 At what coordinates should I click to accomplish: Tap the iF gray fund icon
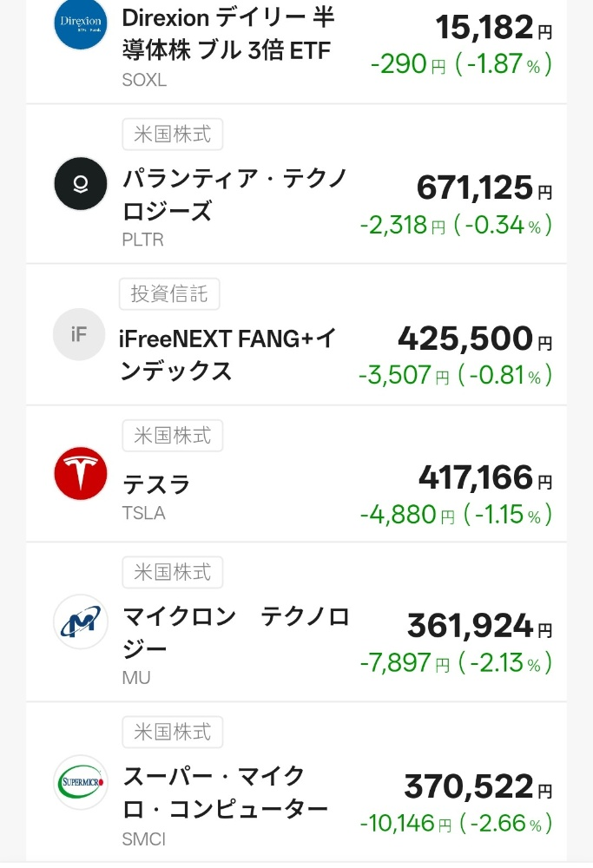(79, 334)
